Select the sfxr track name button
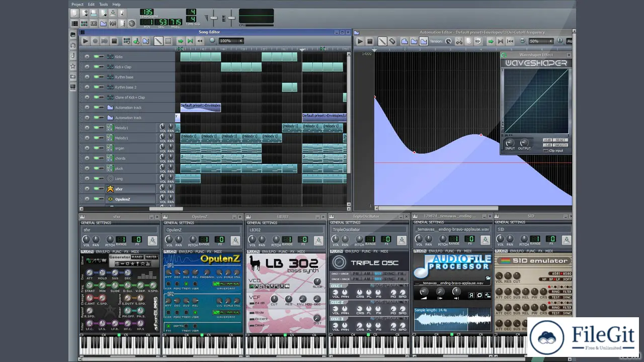The image size is (644, 362). pyautogui.click(x=131, y=189)
